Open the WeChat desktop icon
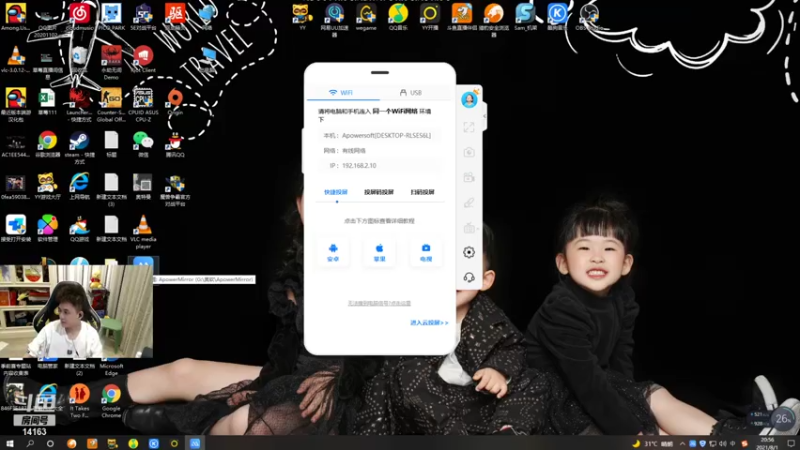This screenshot has width=800, height=450. point(143,141)
